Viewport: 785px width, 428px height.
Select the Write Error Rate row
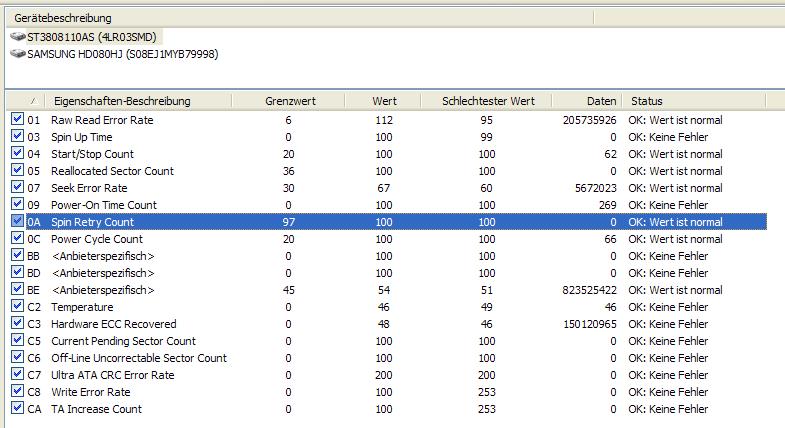[x=388, y=392]
